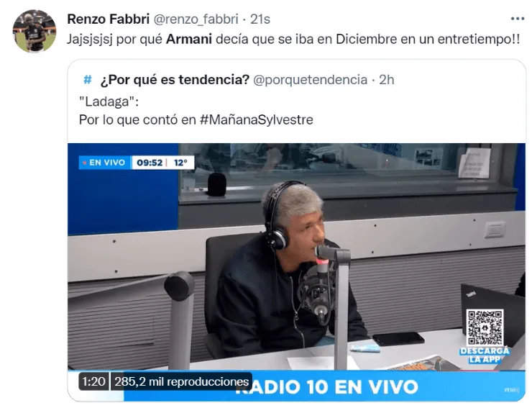The width and height of the screenshot is (532, 408).
Task: Open Renzo Fabbri display name link
Action: click(109, 19)
